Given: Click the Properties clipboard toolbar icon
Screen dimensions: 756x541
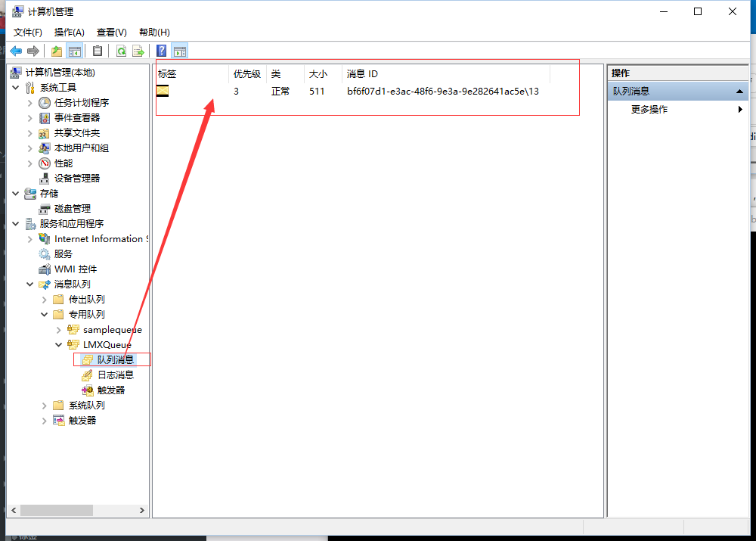Looking at the screenshot, I should [98, 51].
